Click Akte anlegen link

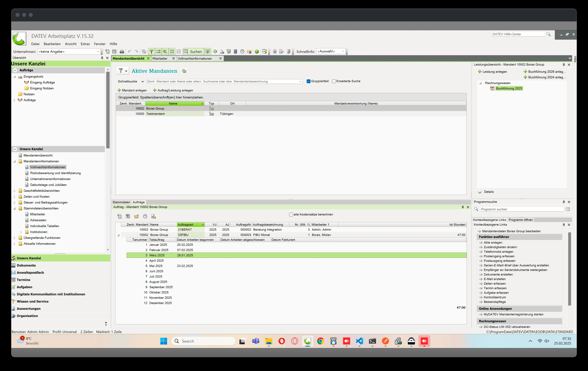point(493,242)
